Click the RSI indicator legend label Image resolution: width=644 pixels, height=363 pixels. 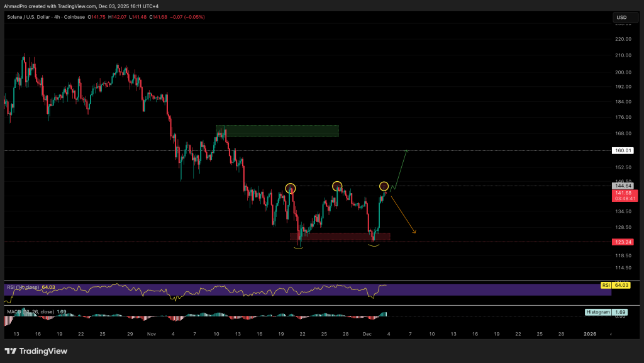[23, 287]
